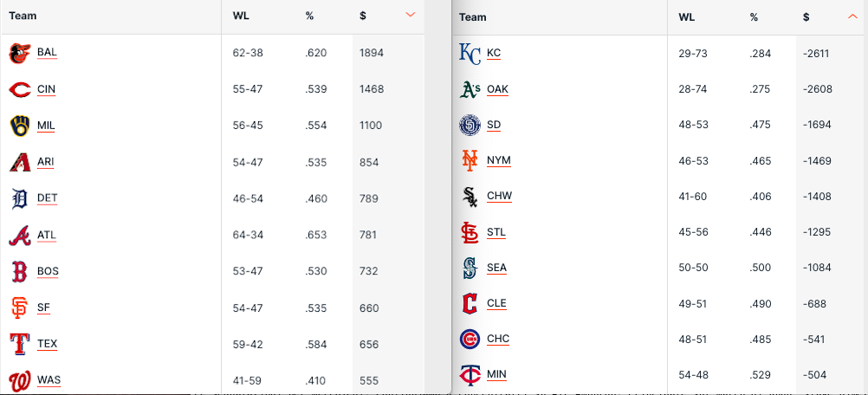Click the New York Mets logo
The image size is (868, 395).
[x=470, y=161]
